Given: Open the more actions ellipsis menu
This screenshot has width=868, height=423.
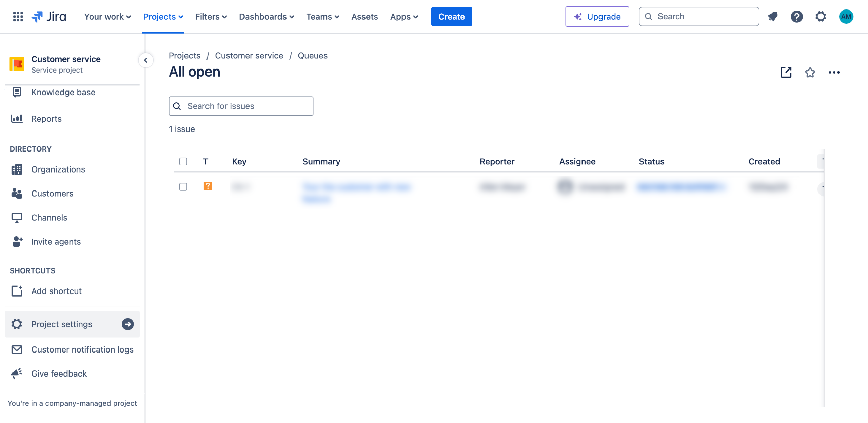Looking at the screenshot, I should 834,72.
